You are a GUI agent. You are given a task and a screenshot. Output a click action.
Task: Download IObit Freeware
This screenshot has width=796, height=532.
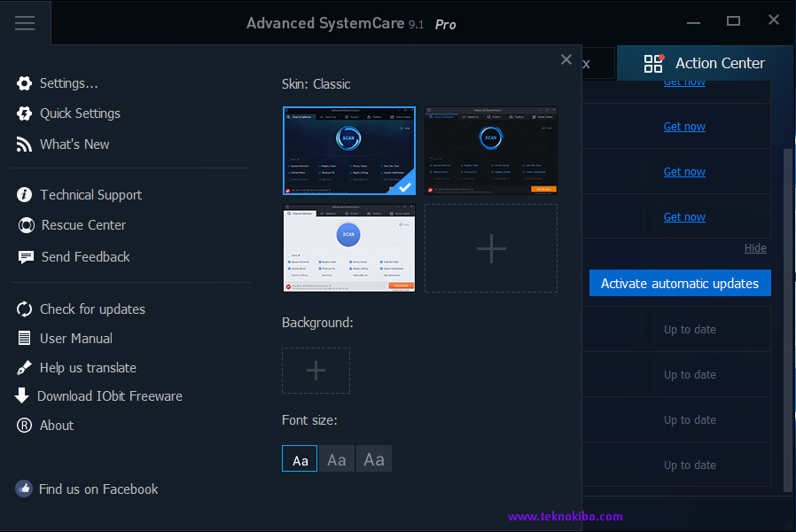click(110, 395)
